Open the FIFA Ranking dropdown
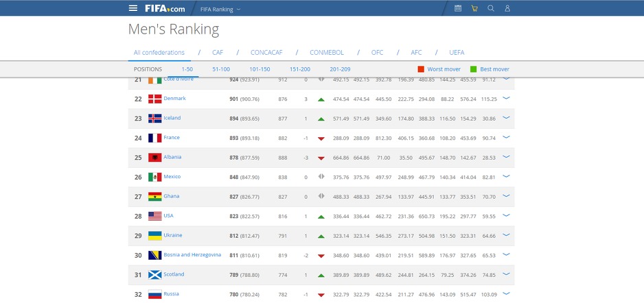Viewport: 644px width, 303px height. (x=220, y=9)
